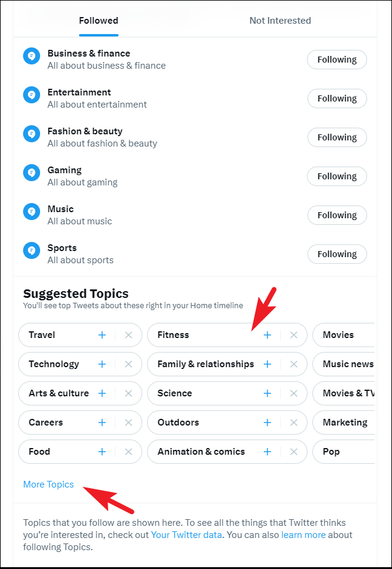Unfollow the Sports topic
This screenshot has height=569, width=392.
(x=337, y=254)
